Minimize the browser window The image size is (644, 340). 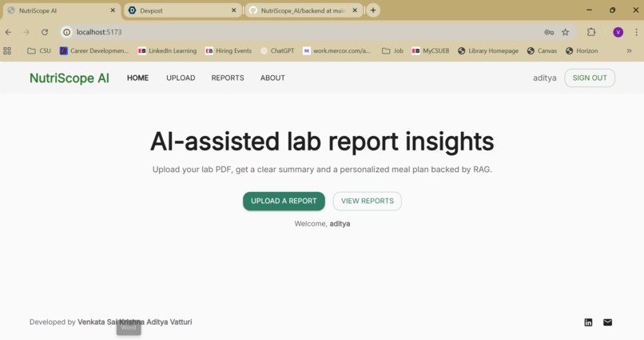click(589, 10)
